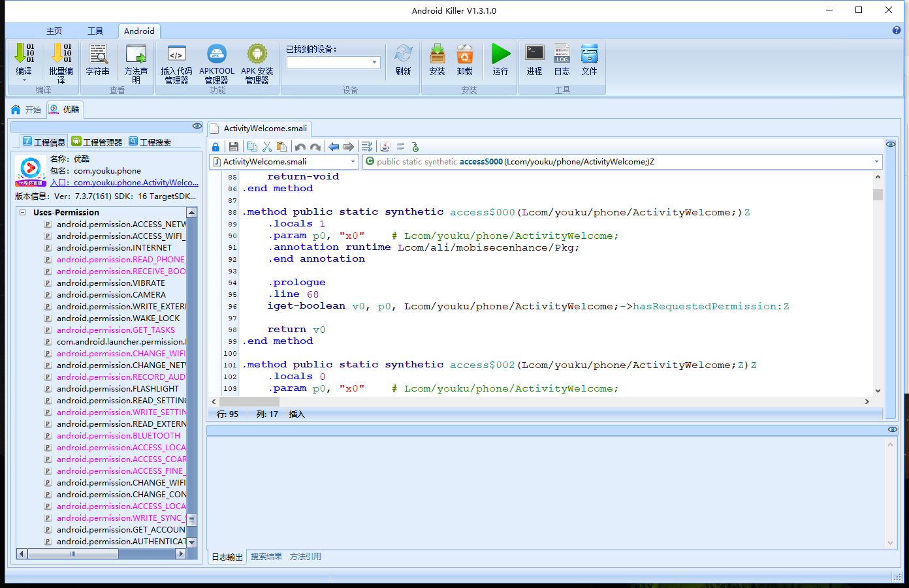Image resolution: width=909 pixels, height=588 pixels.
Task: Click the permission tree vertical scrollbar down arrow
Action: click(192, 542)
